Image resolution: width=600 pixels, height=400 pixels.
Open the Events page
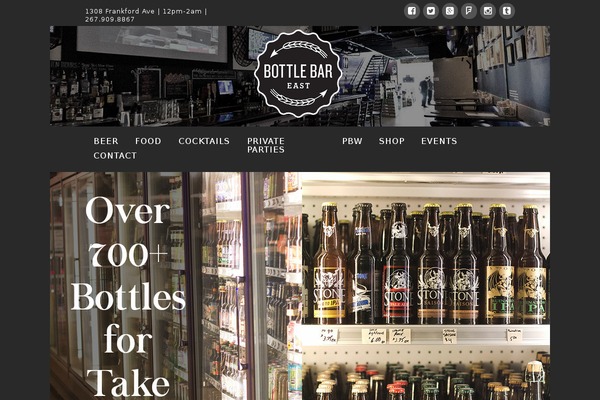pos(439,141)
